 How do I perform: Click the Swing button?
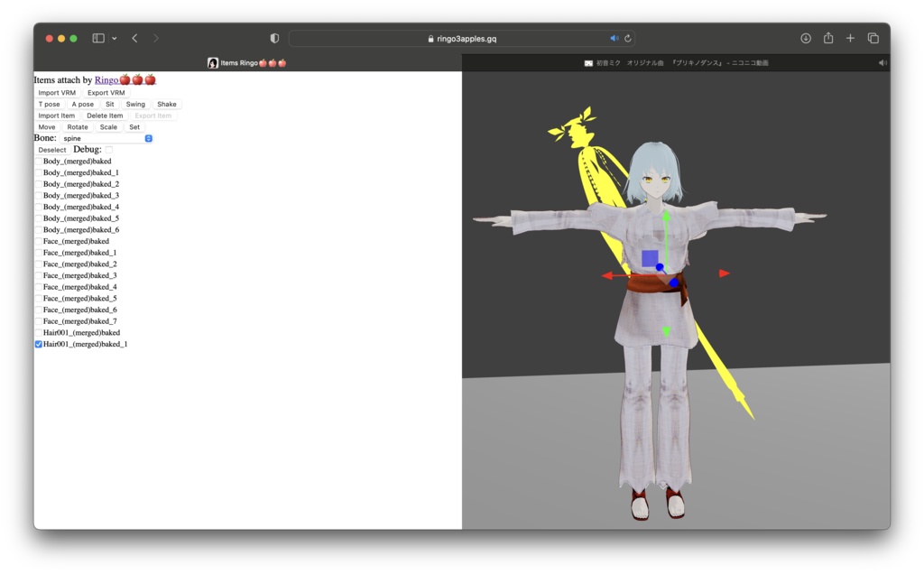coord(135,104)
